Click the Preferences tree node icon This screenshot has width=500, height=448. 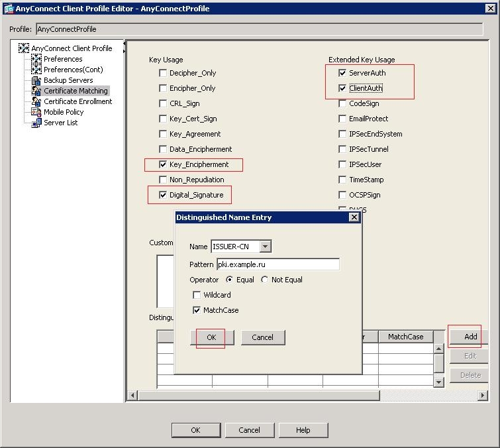(x=36, y=59)
